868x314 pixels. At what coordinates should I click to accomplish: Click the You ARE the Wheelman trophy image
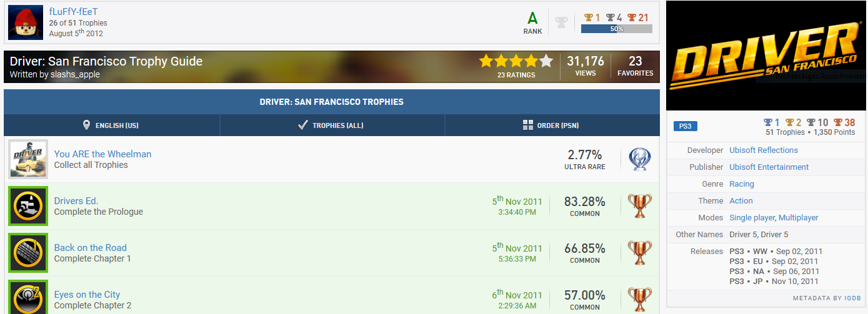coord(28,159)
